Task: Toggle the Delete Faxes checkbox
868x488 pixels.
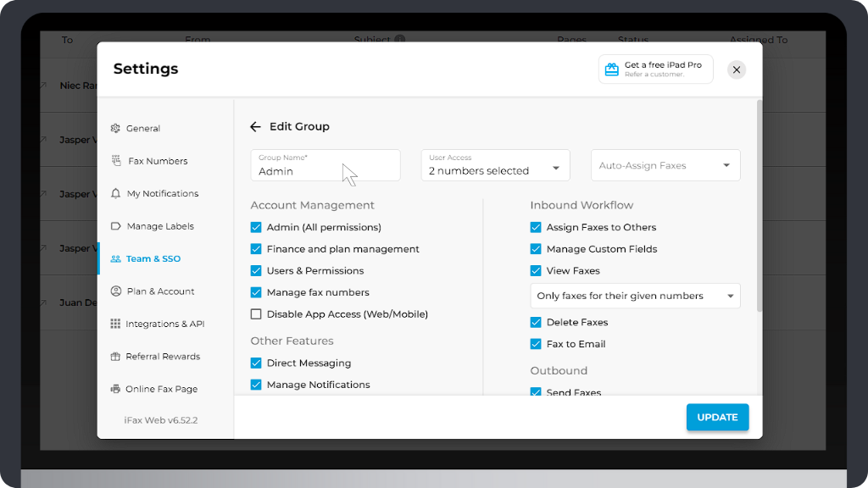Action: click(536, 322)
